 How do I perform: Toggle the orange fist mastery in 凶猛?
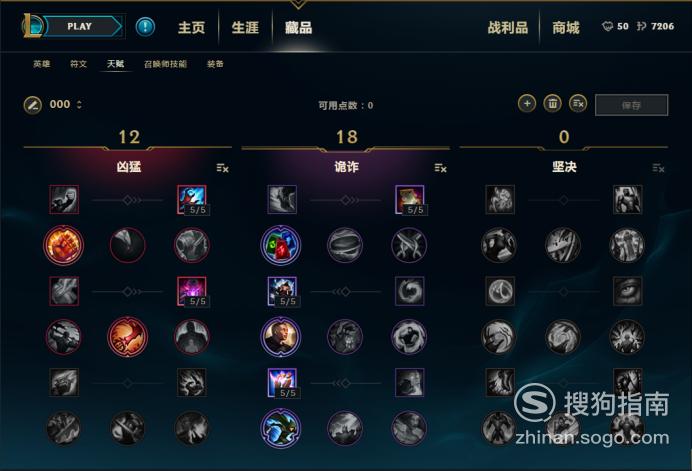coord(64,245)
